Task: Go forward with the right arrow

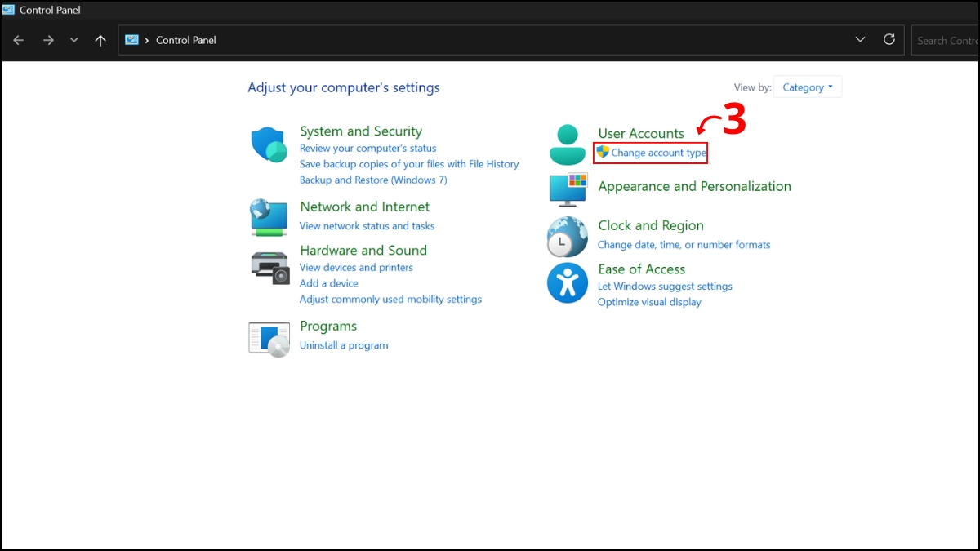Action: (x=48, y=40)
